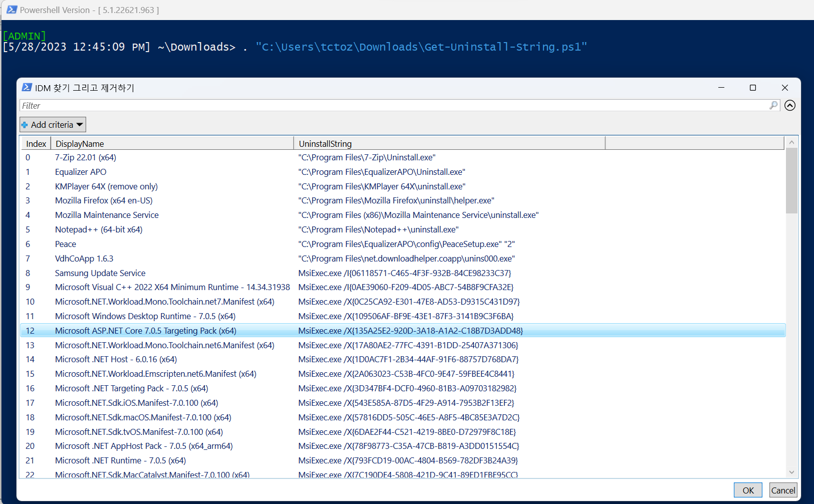Screen dimensions: 814x504
Task: Select the Mozilla Maintenance Service row
Action: coord(403,215)
